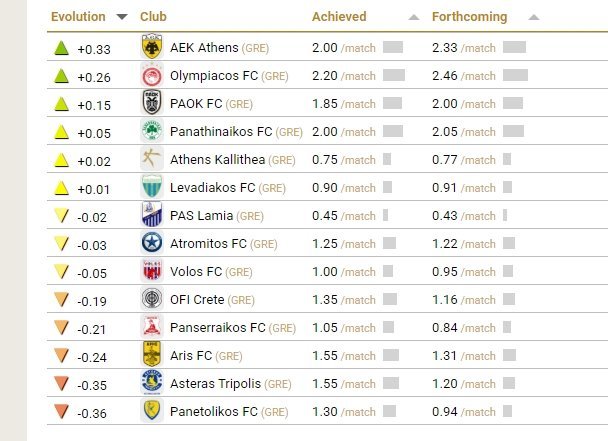Click the Atromitos FC star logo
Viewport: 608px width, 441px height.
coord(152,243)
